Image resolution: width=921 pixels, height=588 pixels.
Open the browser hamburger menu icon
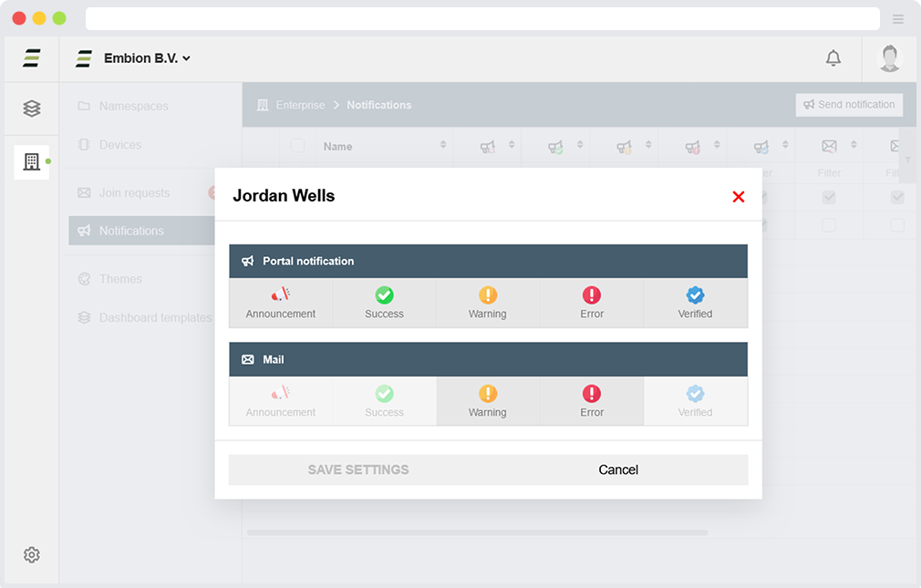pyautogui.click(x=898, y=19)
